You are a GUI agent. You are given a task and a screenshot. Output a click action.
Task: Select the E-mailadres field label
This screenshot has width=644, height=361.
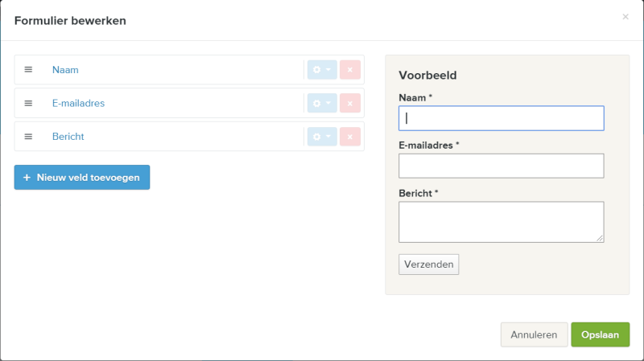click(x=78, y=103)
